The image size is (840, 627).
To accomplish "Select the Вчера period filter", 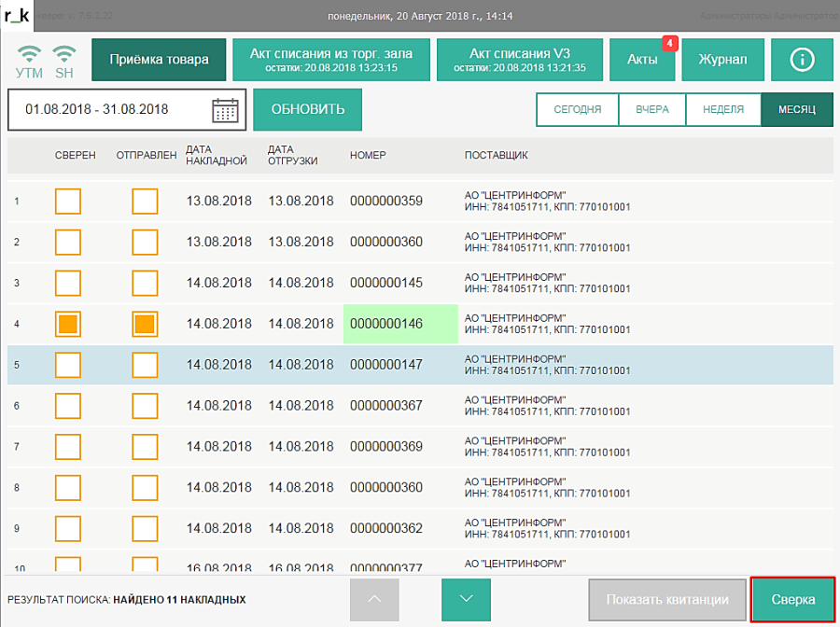I will (x=651, y=110).
